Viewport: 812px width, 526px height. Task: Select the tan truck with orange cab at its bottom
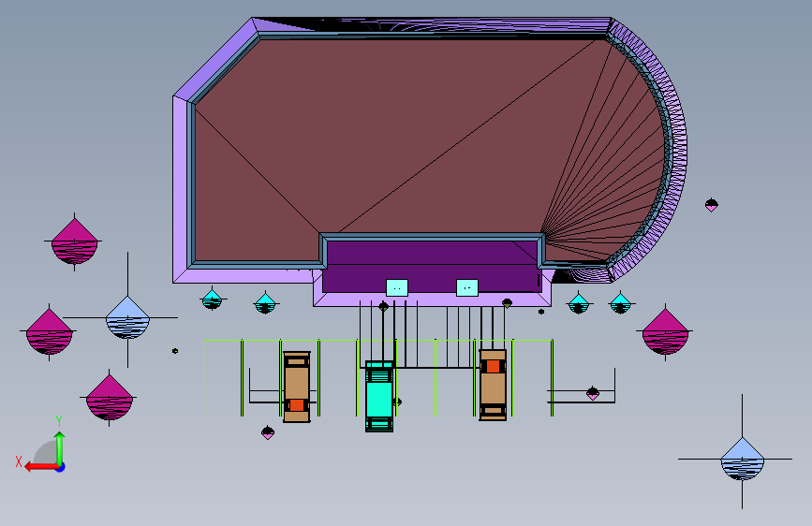point(297,387)
